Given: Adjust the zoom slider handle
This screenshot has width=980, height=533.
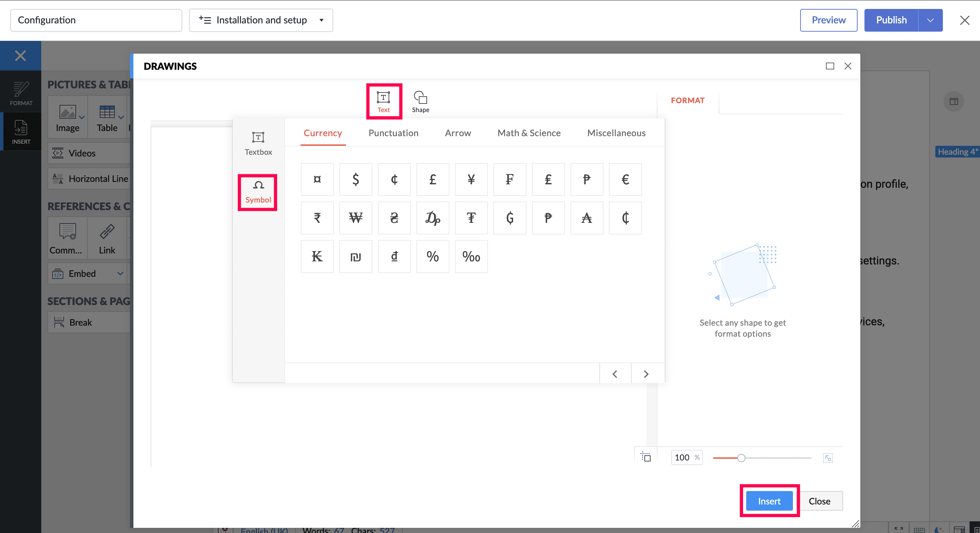Looking at the screenshot, I should [741, 458].
